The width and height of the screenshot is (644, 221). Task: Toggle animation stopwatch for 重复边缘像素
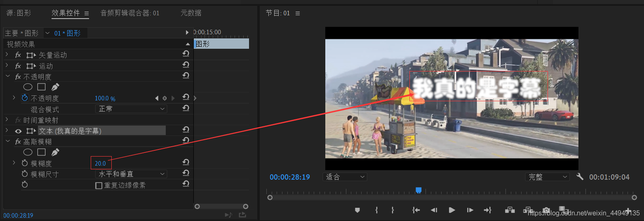[25, 185]
